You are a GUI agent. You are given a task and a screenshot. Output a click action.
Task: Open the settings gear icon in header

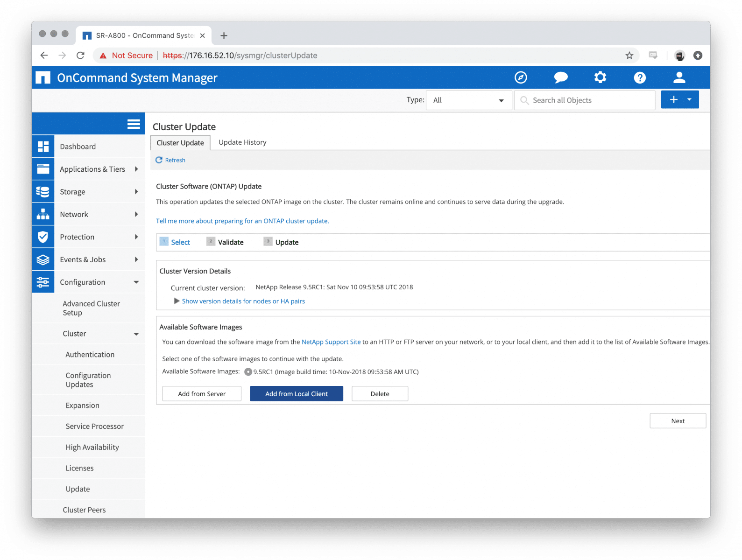tap(600, 77)
